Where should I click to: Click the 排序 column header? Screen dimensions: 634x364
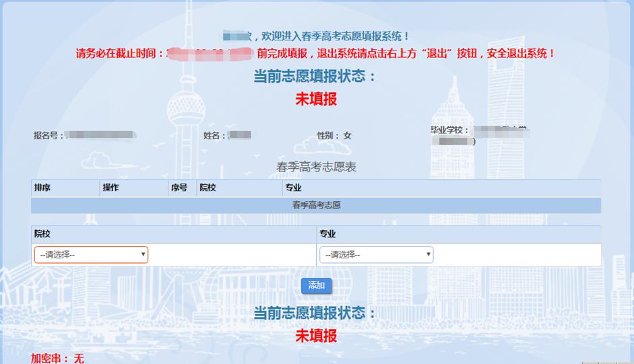[x=42, y=188]
